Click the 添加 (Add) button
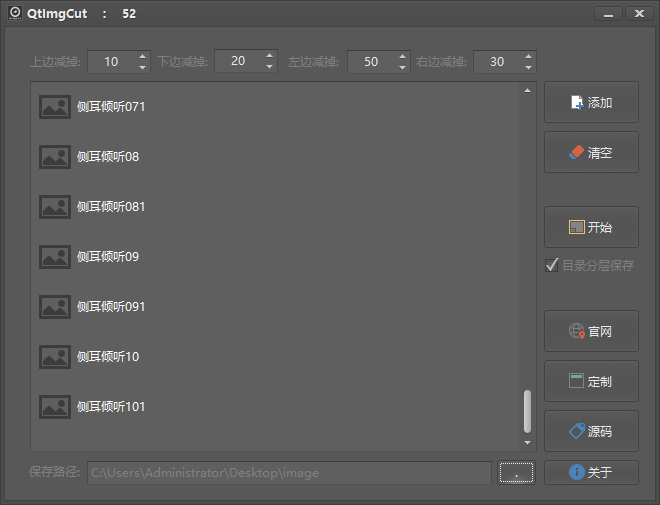660x505 pixels. coord(591,102)
